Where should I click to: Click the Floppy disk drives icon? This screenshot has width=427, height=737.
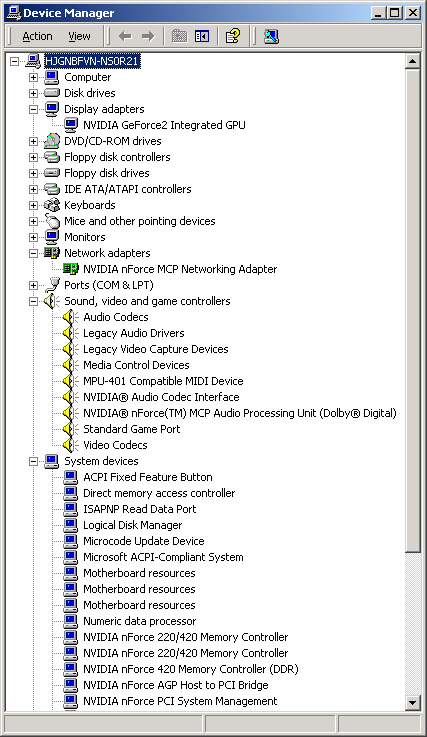tap(52, 173)
